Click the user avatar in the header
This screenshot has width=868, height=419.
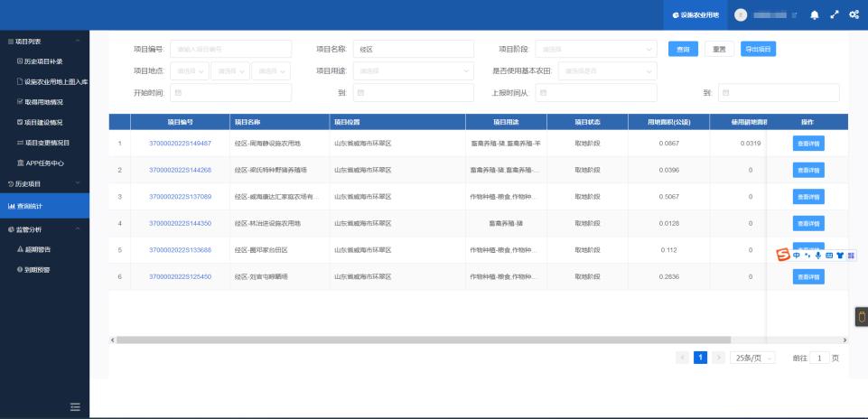pyautogui.click(x=742, y=15)
